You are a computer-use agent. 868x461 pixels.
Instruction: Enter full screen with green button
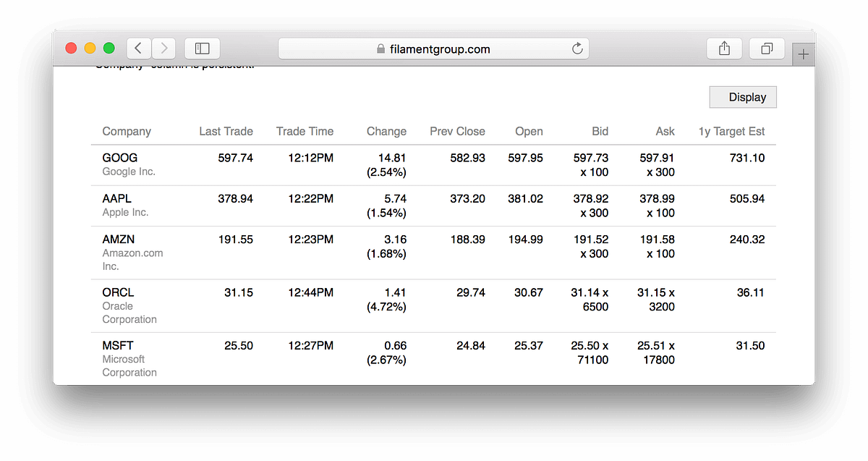pos(109,48)
